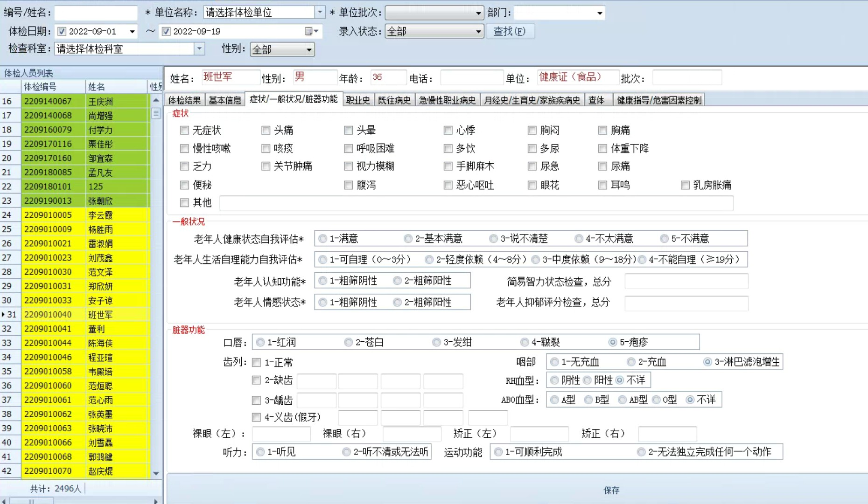Choose A型 for ABO blood type
Screen dimensions: 868x504
(x=554, y=400)
